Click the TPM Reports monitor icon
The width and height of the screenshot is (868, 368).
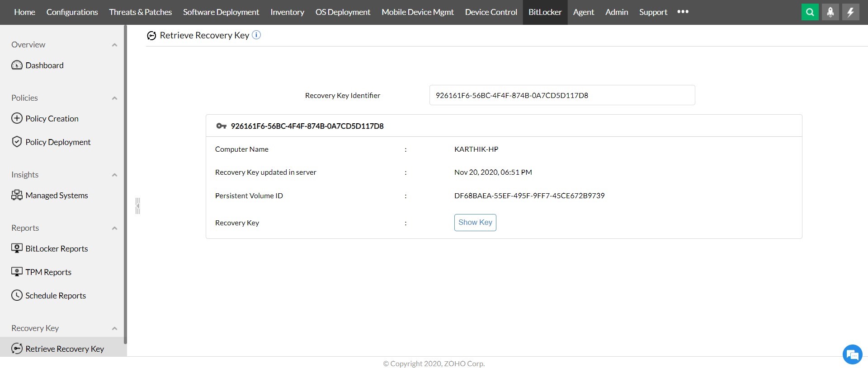tap(17, 272)
